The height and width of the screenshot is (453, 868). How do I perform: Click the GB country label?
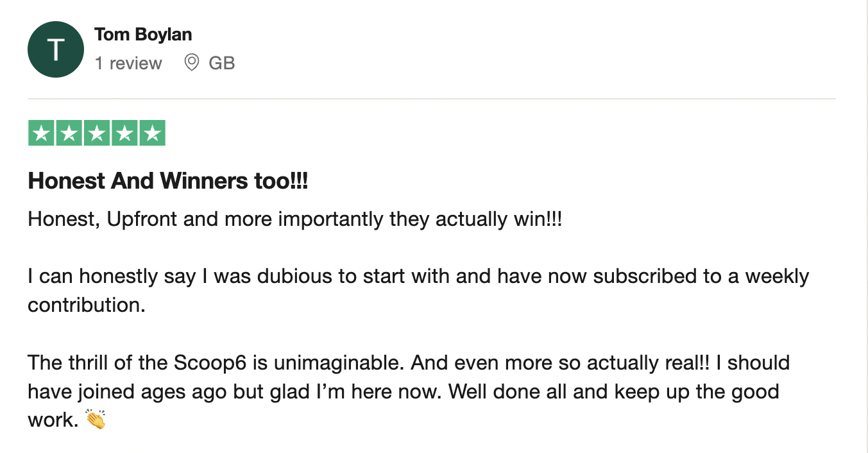[222, 63]
